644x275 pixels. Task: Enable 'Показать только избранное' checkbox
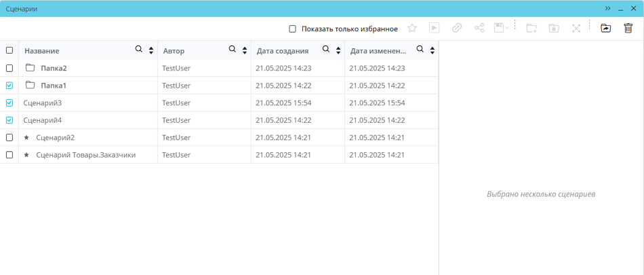(x=293, y=29)
